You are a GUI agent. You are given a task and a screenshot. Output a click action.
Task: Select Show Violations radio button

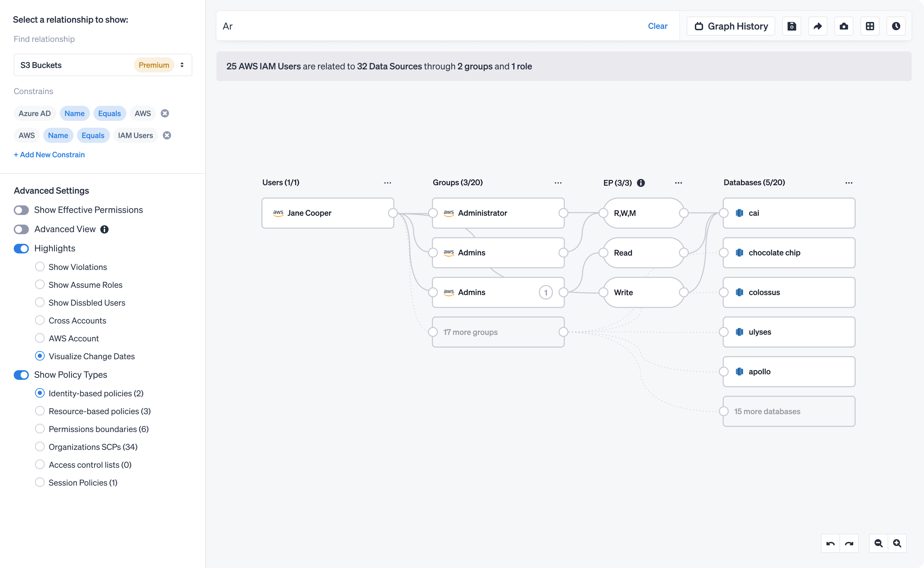tap(40, 267)
